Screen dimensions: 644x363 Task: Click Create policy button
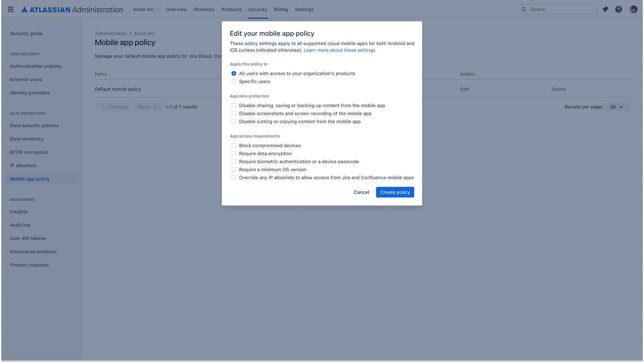pos(395,192)
